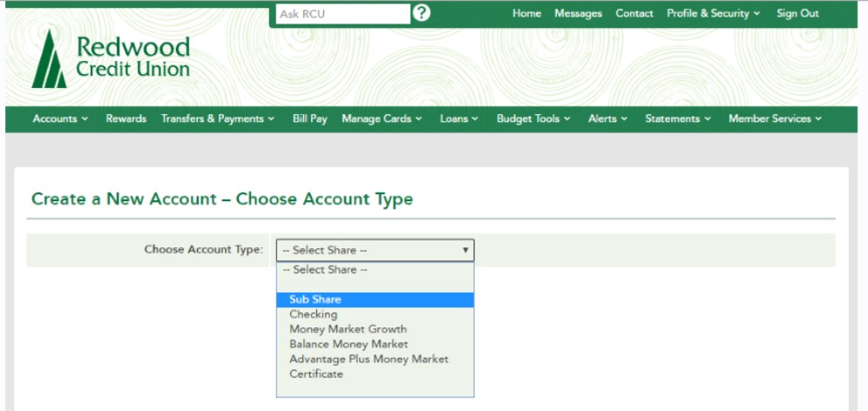
Task: Click the Ask RCU help question mark icon
Action: coord(421,13)
